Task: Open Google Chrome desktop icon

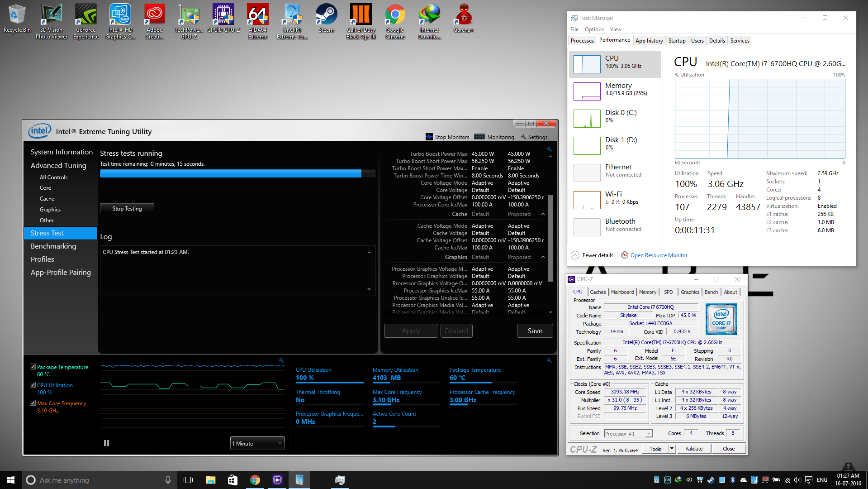Action: pyautogui.click(x=395, y=21)
